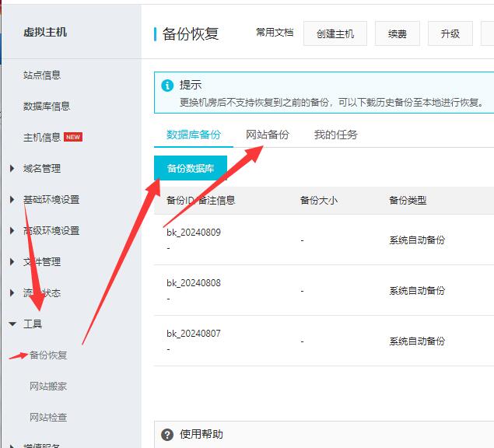This screenshot has width=494, height=448.
Task: Open the 我的任务 tab
Action: 336,135
